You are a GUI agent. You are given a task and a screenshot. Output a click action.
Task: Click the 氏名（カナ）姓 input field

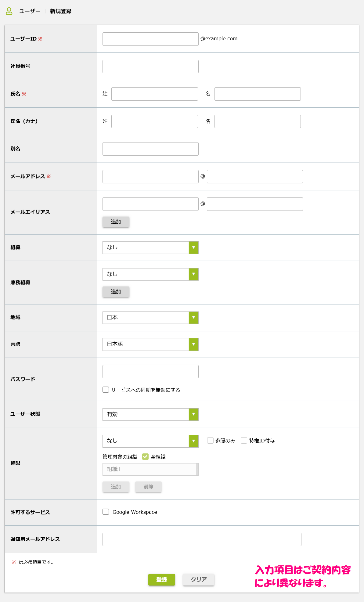click(155, 121)
